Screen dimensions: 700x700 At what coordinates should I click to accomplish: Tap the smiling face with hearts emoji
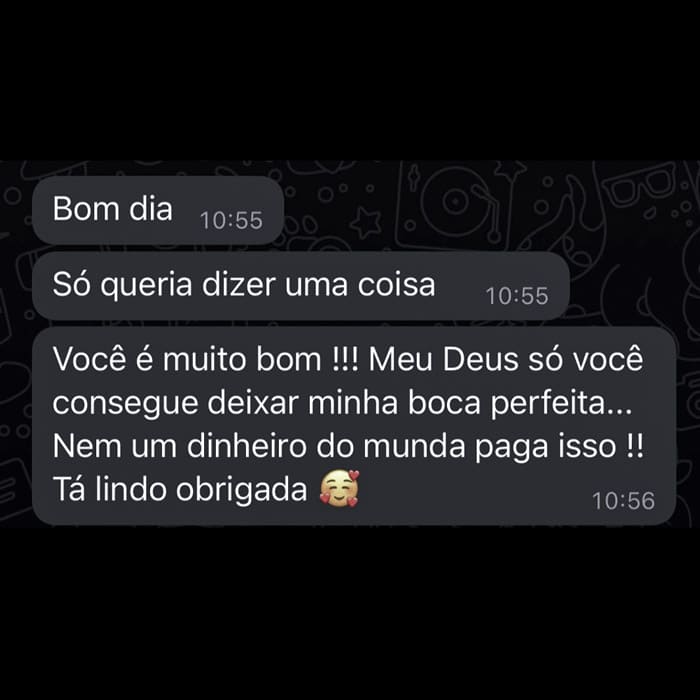pos(339,488)
